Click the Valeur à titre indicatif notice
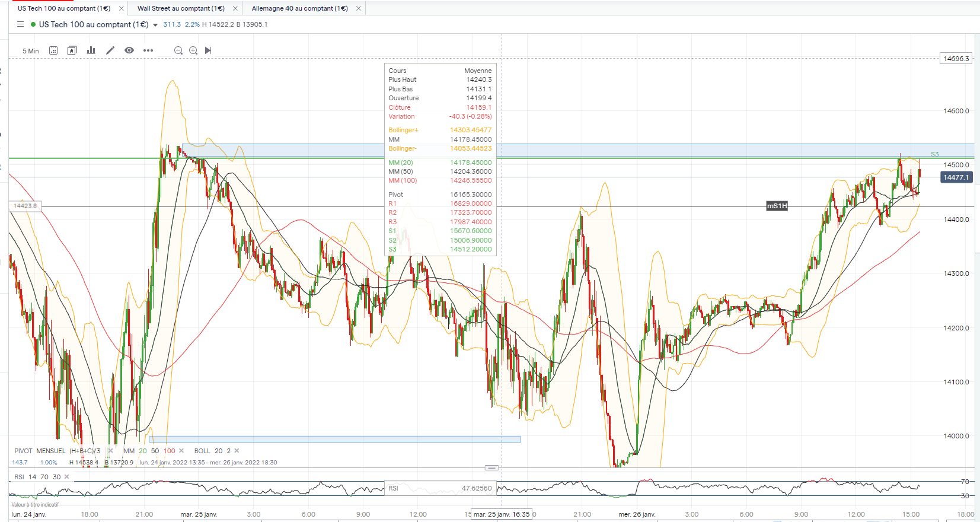This screenshot has height=522, width=980. pos(35,505)
